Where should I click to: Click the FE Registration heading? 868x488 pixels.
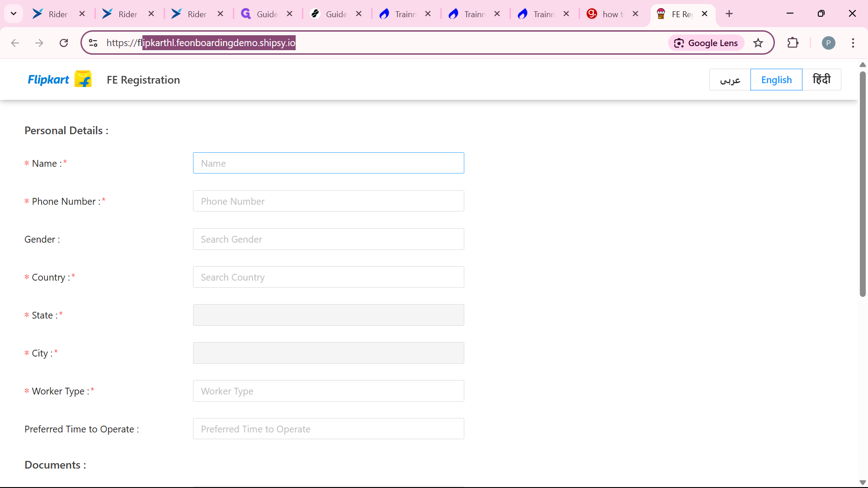click(x=143, y=80)
